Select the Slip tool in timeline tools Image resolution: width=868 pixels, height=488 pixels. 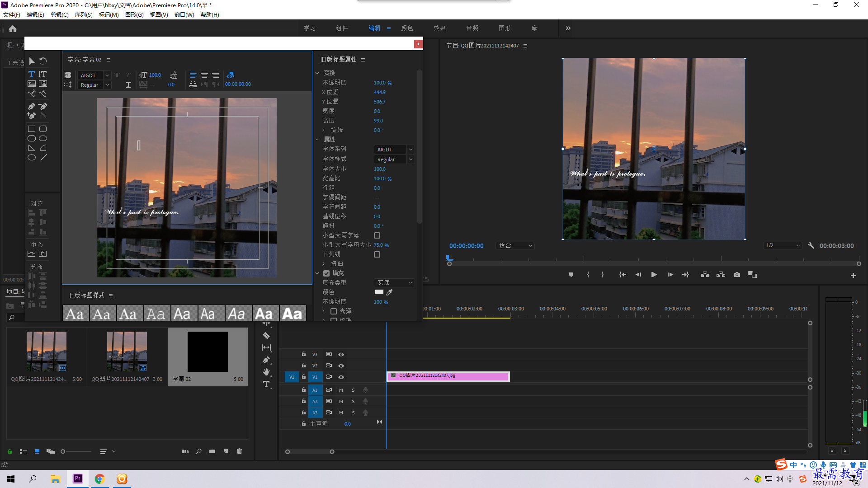tap(266, 347)
